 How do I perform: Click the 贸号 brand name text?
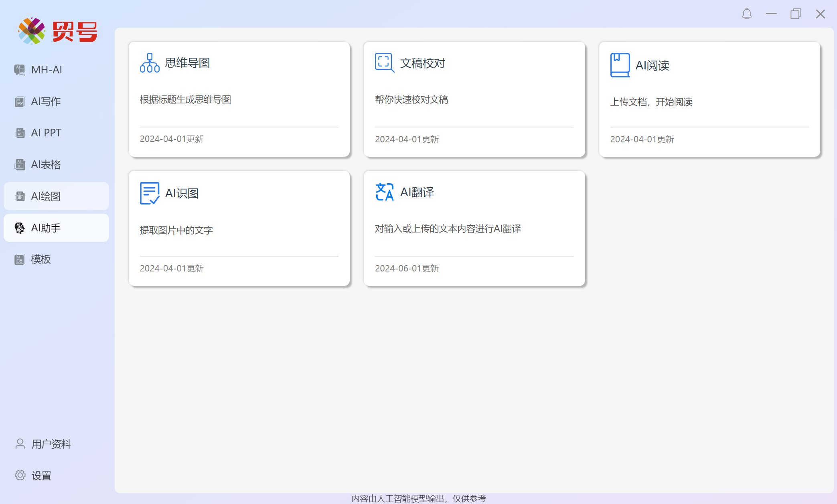75,32
